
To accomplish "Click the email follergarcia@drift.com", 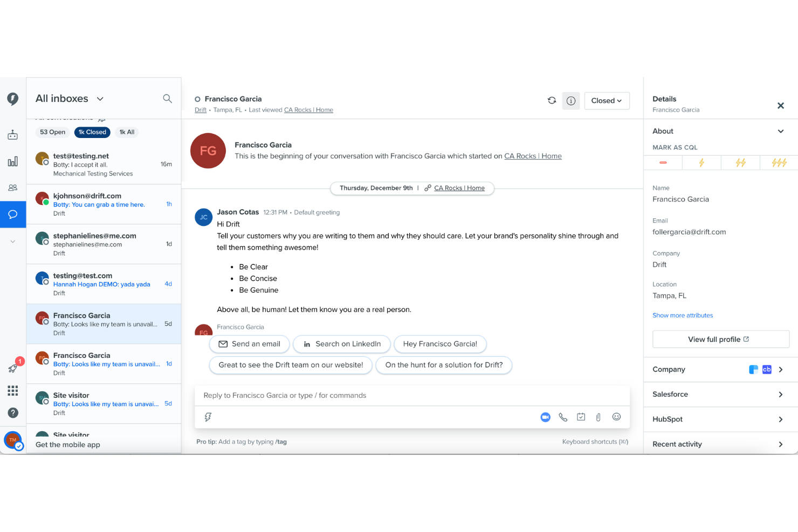I will pos(689,232).
